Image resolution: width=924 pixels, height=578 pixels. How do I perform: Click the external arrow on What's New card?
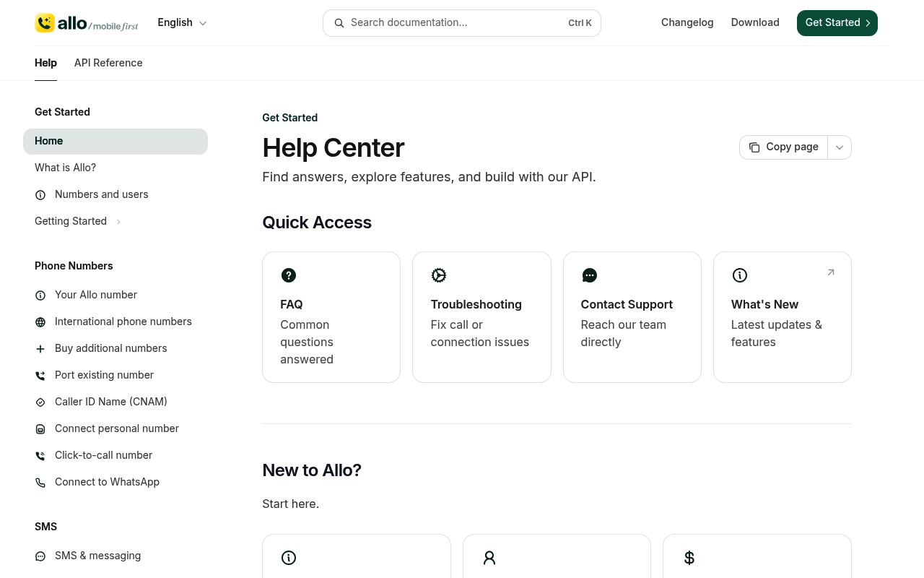[x=831, y=272]
